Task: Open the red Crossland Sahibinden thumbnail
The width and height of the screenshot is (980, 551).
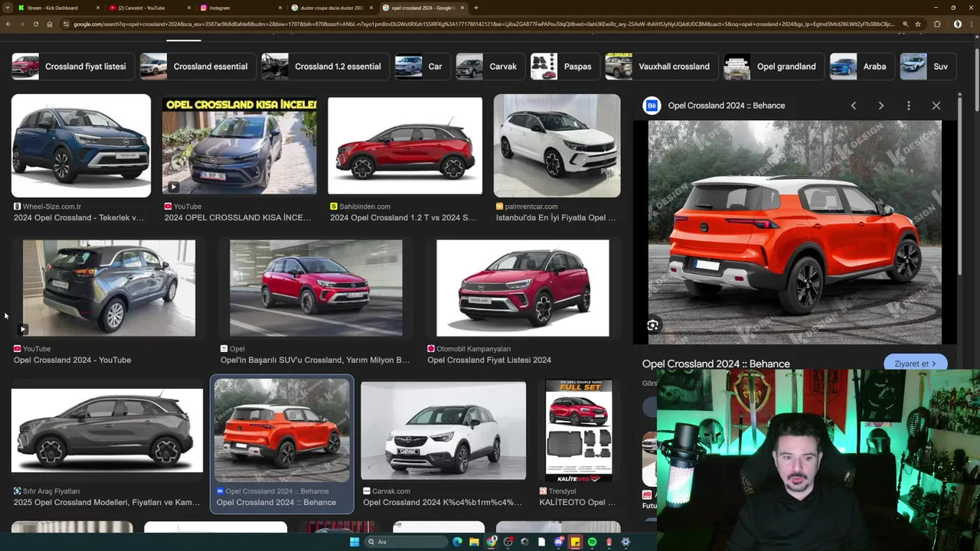Action: (x=405, y=145)
